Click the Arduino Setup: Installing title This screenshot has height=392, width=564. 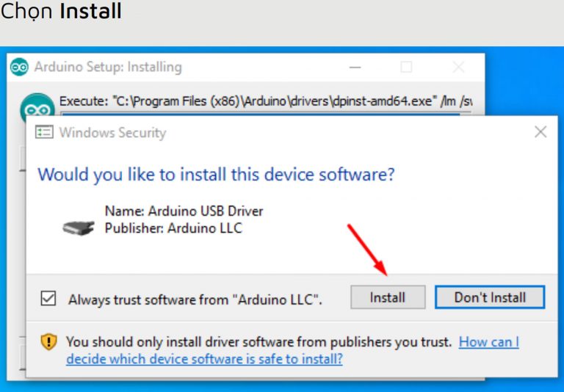click(108, 67)
